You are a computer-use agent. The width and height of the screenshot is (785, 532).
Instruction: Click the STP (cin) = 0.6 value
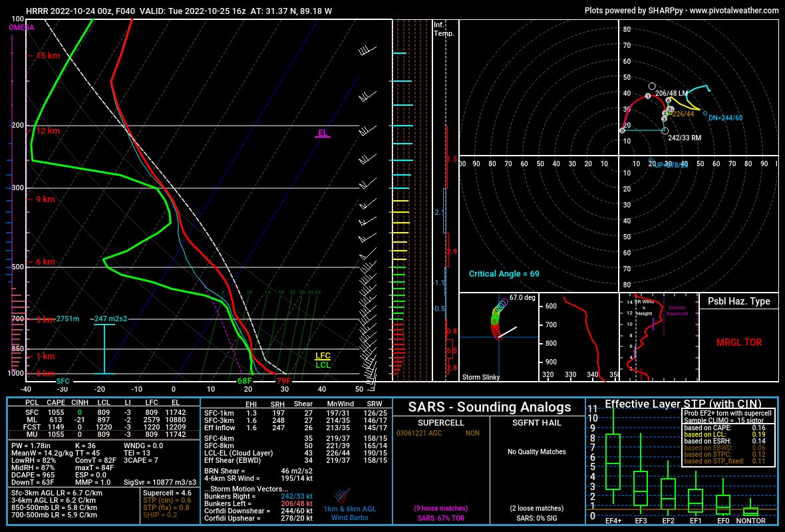tap(167, 501)
